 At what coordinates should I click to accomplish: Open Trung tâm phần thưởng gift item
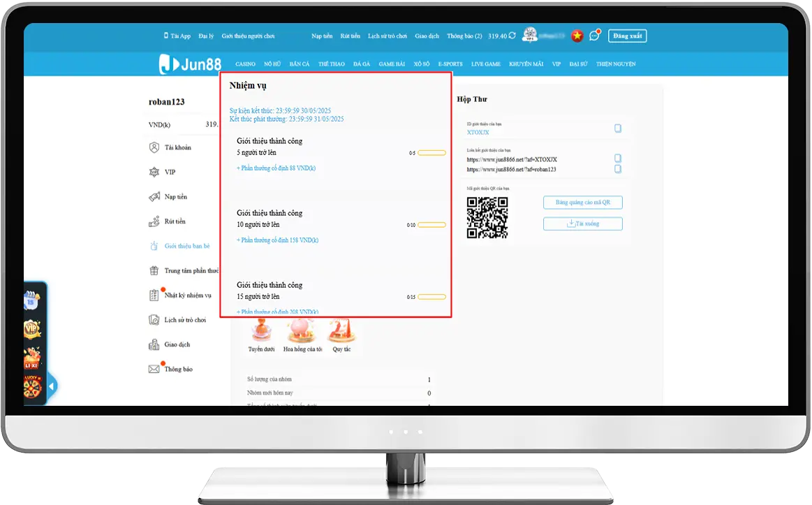click(184, 271)
